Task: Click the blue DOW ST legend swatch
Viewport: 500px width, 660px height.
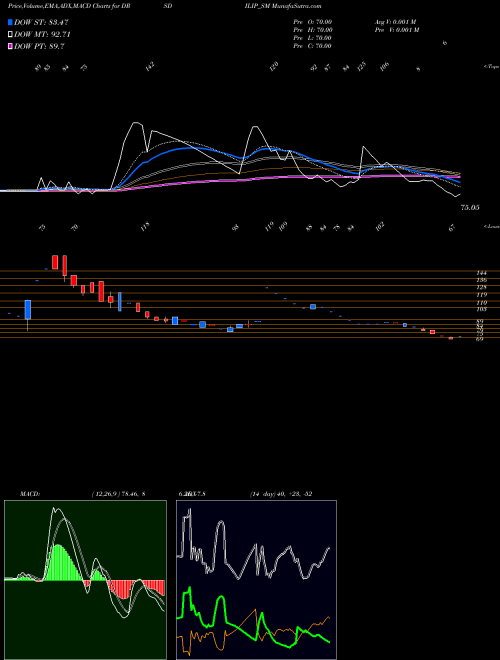Action: [x=10, y=22]
